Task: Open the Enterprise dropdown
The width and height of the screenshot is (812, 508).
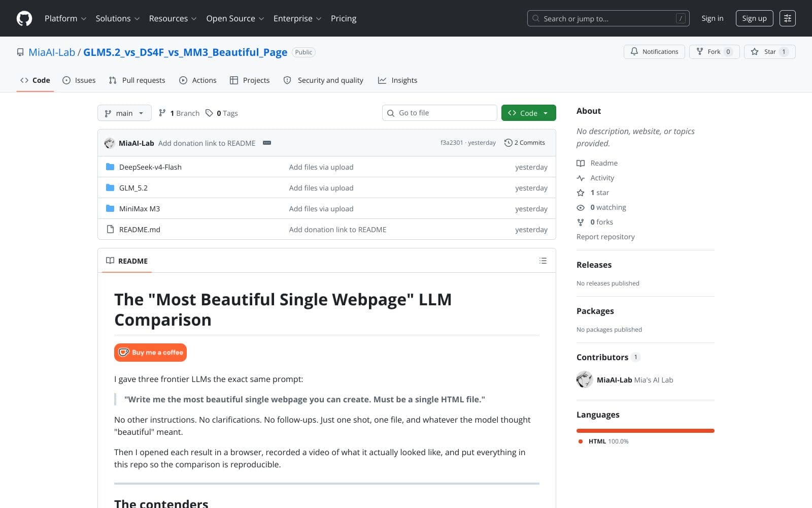Action: coord(297,18)
